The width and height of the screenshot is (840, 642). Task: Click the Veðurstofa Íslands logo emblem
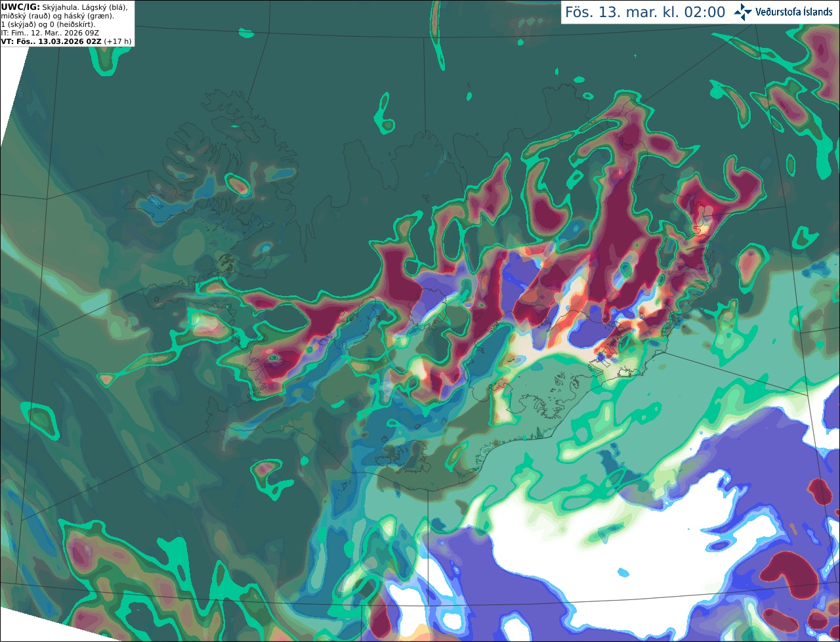[743, 12]
